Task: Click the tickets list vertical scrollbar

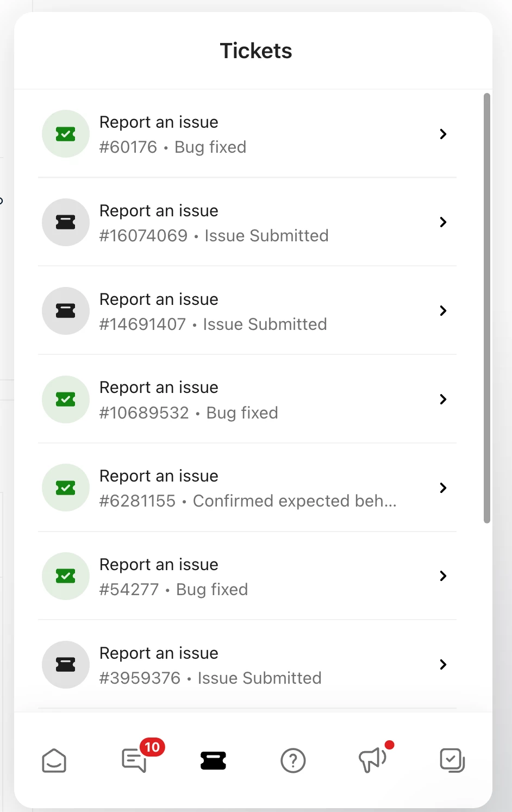Action: [x=487, y=308]
